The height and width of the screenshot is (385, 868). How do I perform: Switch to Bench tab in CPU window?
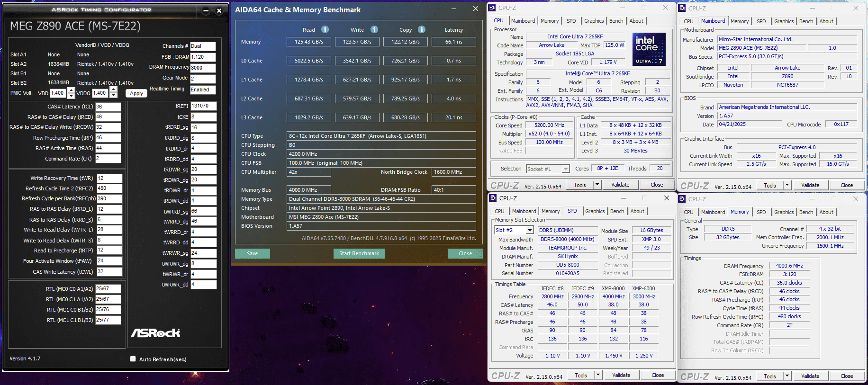coord(616,21)
